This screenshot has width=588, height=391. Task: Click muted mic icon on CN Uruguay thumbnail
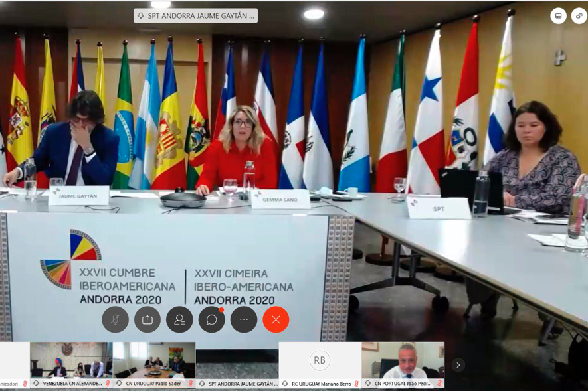click(191, 384)
